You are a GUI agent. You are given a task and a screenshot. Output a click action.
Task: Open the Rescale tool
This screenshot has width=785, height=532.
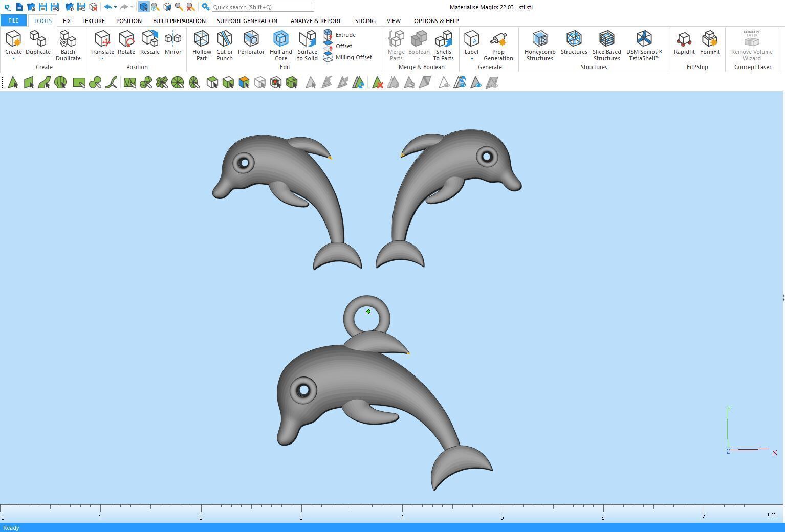coord(150,42)
